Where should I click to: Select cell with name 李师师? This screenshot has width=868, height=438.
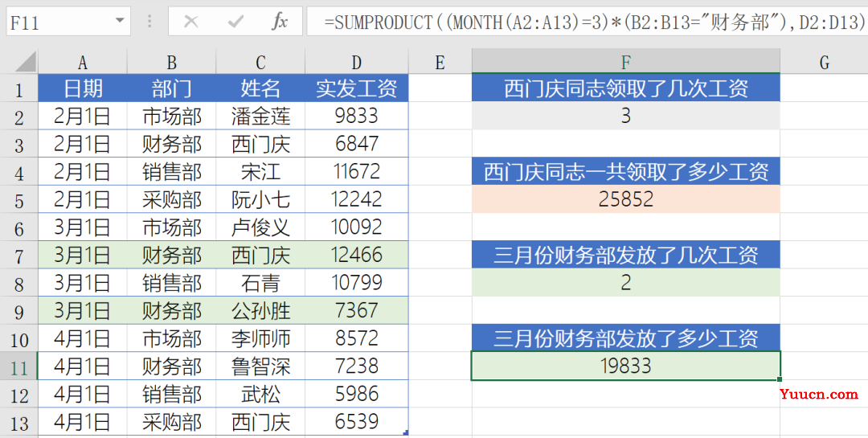pos(260,338)
